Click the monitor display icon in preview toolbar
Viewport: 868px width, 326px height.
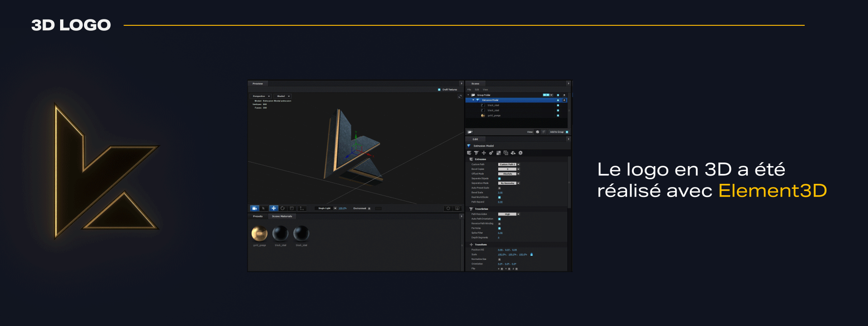pyautogui.click(x=457, y=208)
